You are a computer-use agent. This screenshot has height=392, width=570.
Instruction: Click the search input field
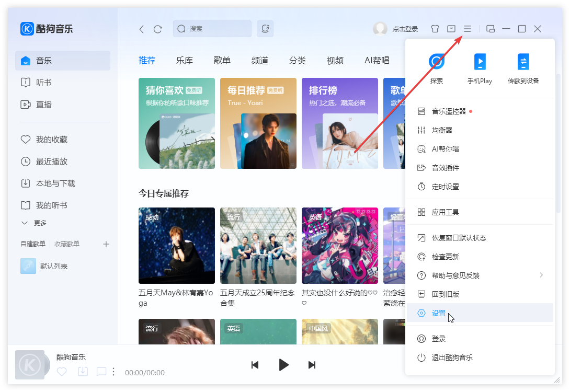[x=212, y=29]
